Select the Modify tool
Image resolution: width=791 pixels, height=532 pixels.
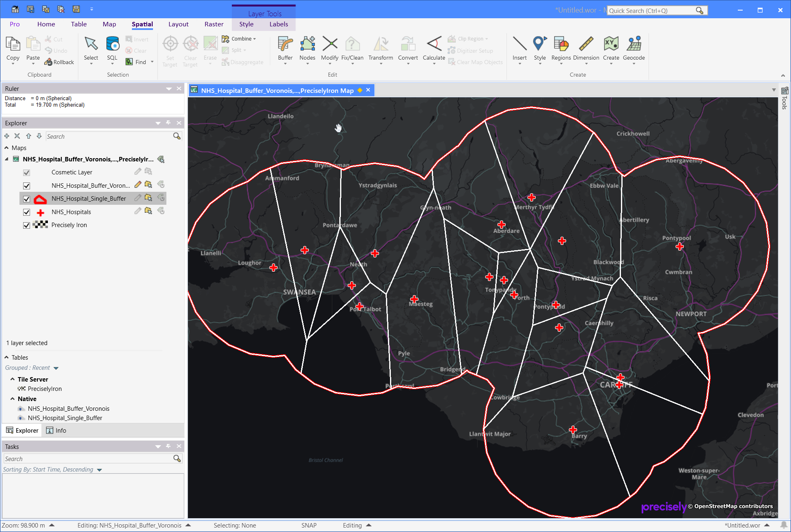(330, 49)
